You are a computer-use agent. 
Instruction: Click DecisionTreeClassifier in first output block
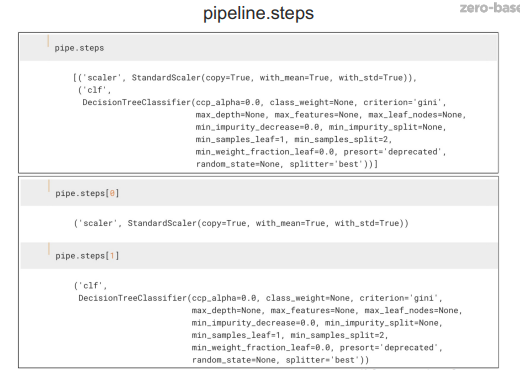pos(137,102)
